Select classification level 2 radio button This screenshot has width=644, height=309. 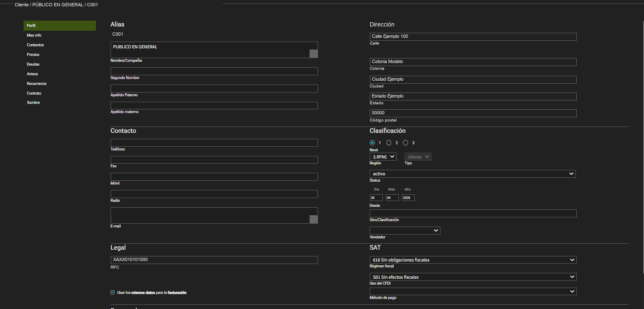389,143
